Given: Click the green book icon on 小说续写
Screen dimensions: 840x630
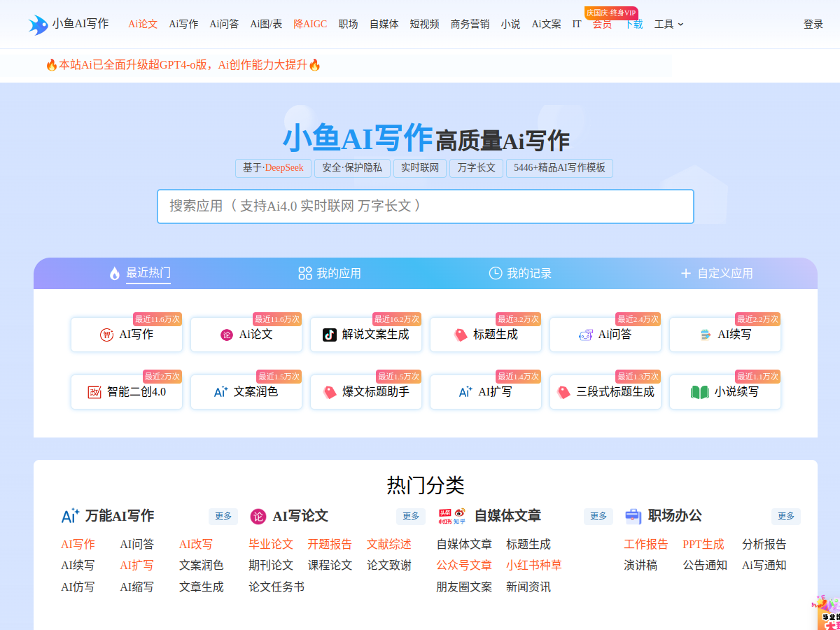Looking at the screenshot, I should [700, 392].
